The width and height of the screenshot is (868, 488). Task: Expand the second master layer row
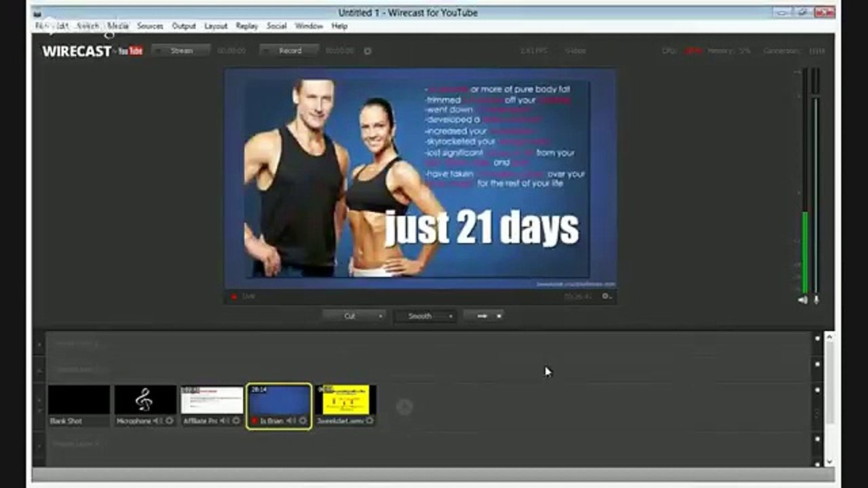coord(39,370)
